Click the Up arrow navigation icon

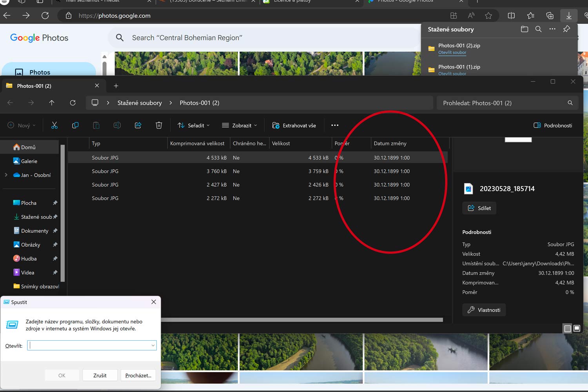pyautogui.click(x=52, y=103)
